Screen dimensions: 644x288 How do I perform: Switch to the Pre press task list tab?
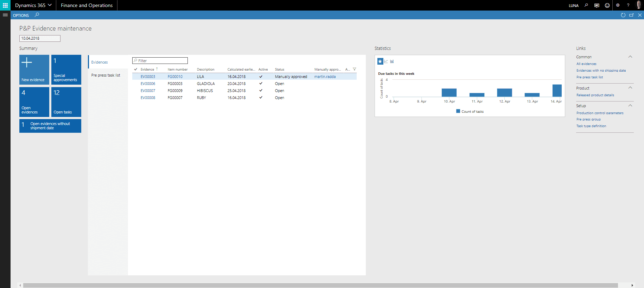point(106,75)
